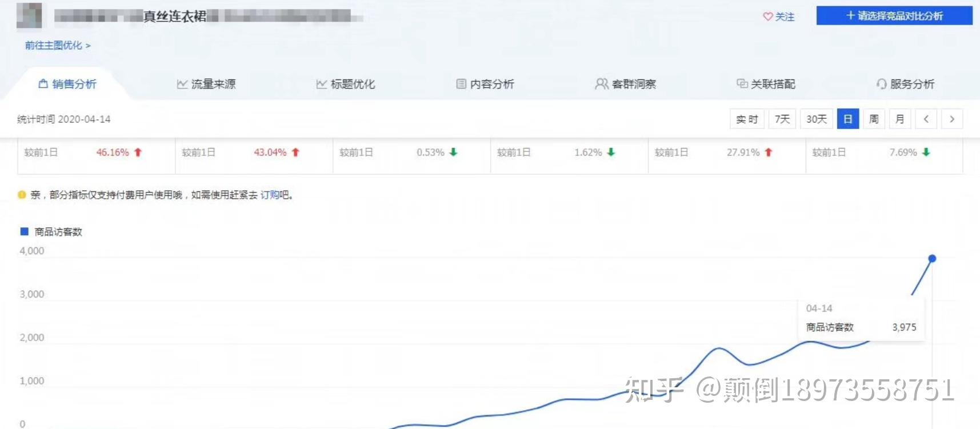Switch to the 流量来源 tab
The image size is (980, 429).
coord(213,84)
